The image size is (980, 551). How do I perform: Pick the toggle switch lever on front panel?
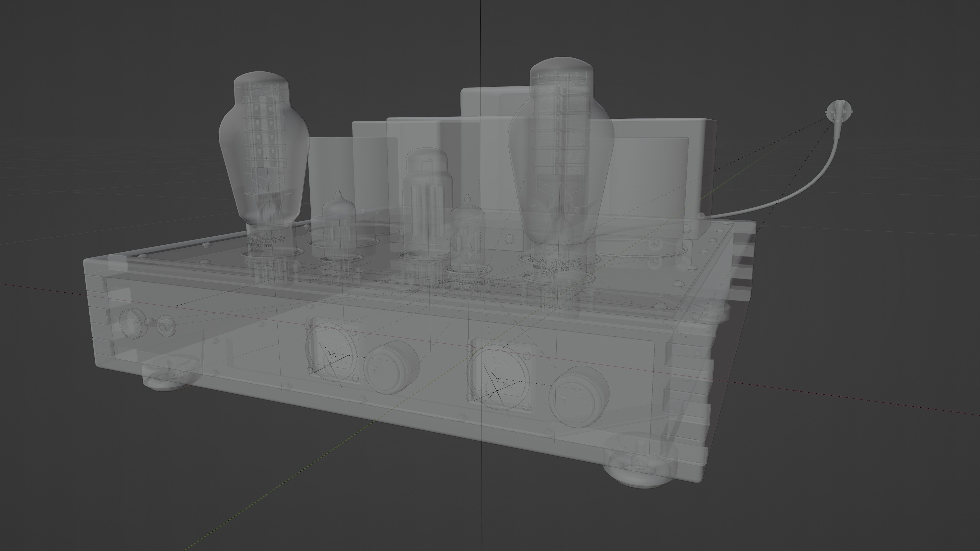(155, 324)
